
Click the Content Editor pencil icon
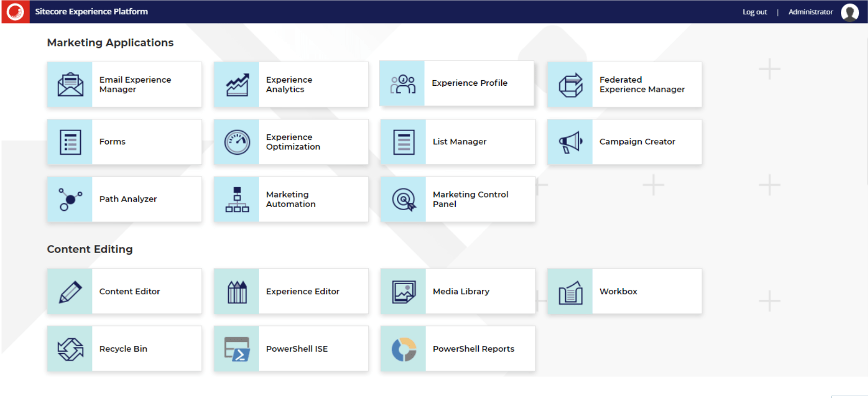(x=70, y=292)
